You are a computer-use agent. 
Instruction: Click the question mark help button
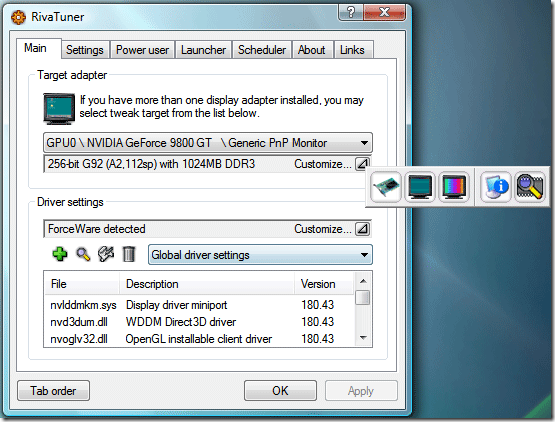coord(351,12)
